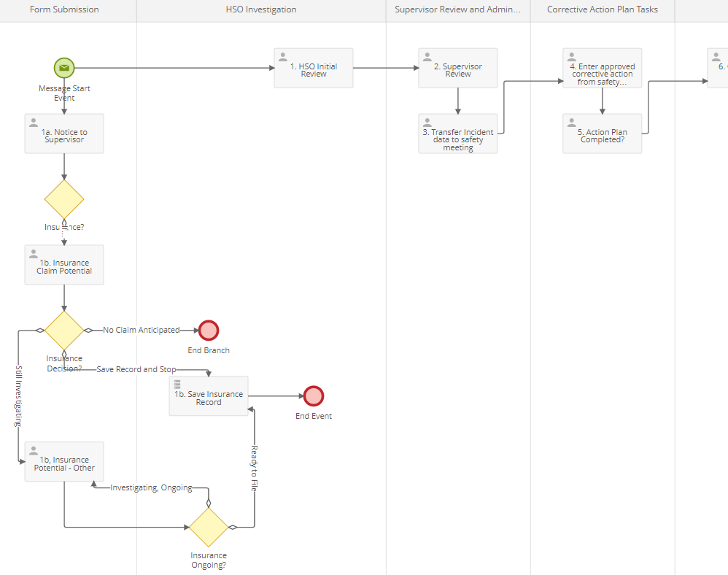Click the End Branch label text

point(209,350)
